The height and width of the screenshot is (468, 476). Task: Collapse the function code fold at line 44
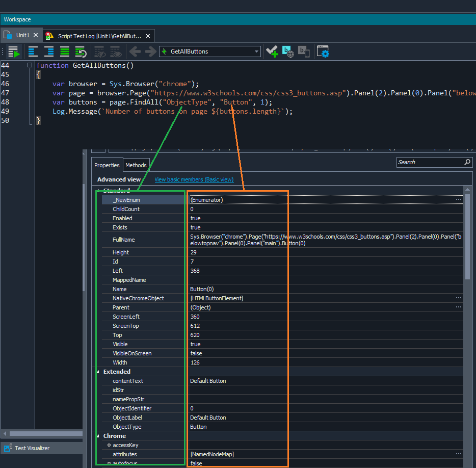click(30, 66)
